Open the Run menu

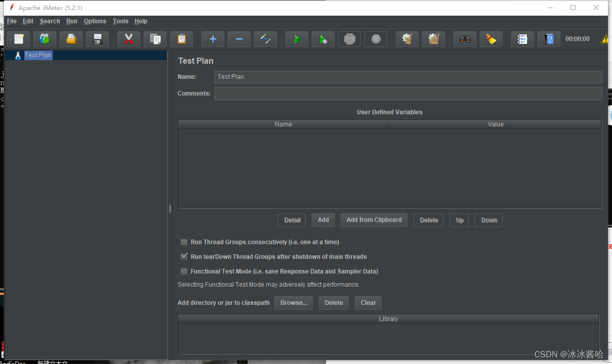point(72,21)
